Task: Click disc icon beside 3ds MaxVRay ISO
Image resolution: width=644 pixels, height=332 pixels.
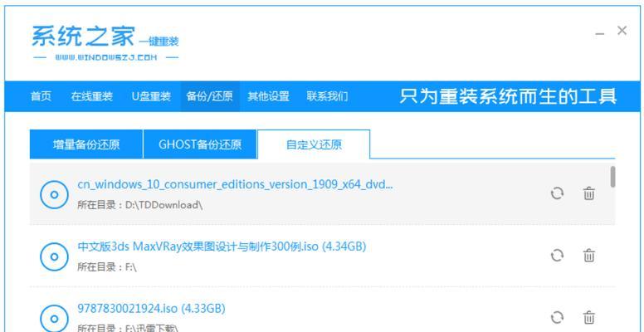Action: 54,256
